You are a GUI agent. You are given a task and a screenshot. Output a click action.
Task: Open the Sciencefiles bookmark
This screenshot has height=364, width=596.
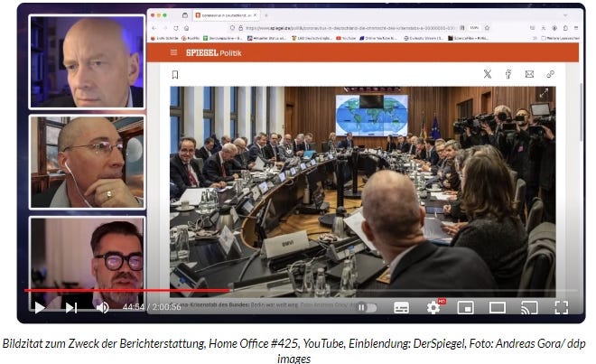(x=468, y=39)
